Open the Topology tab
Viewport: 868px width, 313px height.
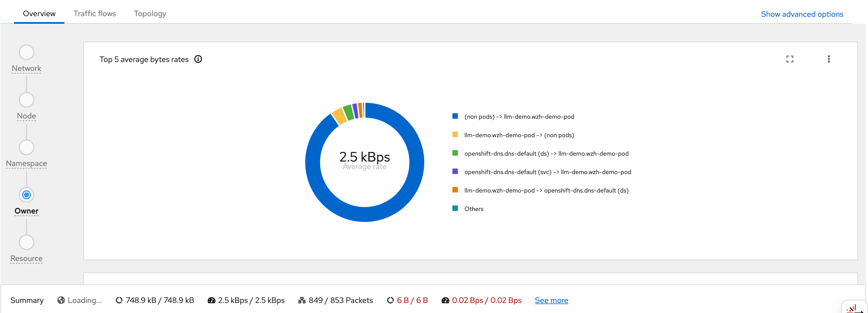click(x=150, y=13)
